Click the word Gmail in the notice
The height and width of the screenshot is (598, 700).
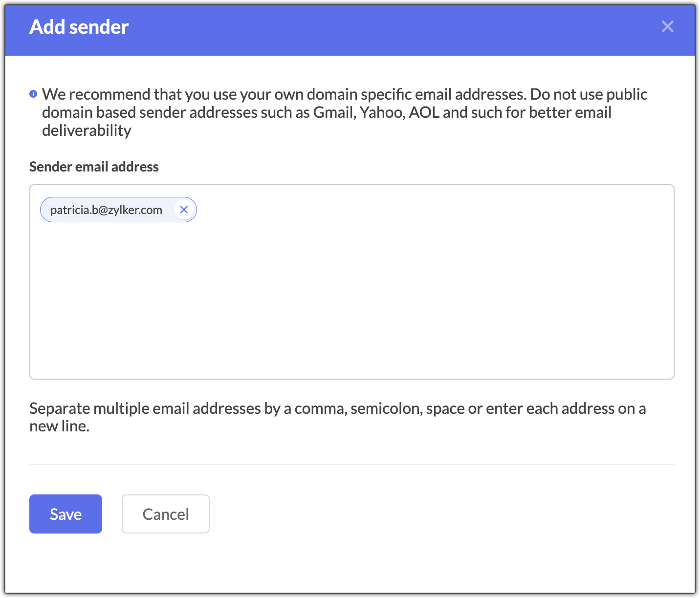(334, 112)
